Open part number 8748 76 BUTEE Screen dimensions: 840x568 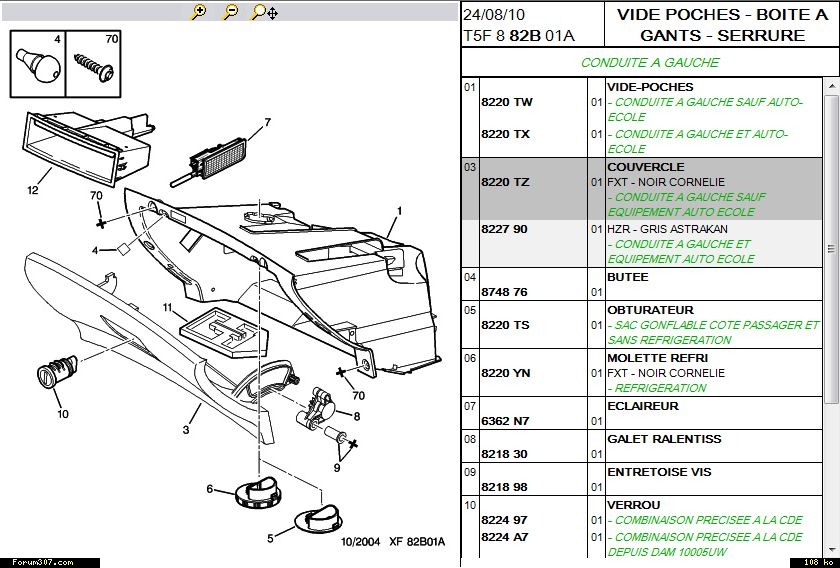click(x=504, y=292)
